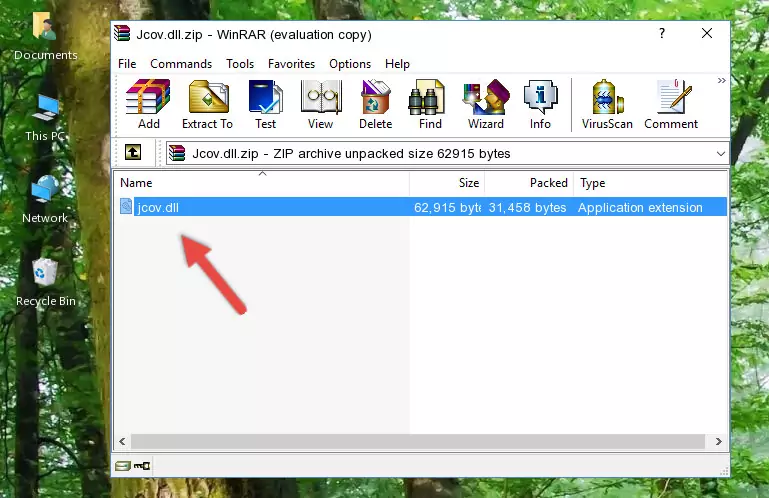The image size is (769, 498).
Task: Show archive Info
Action: [x=540, y=105]
